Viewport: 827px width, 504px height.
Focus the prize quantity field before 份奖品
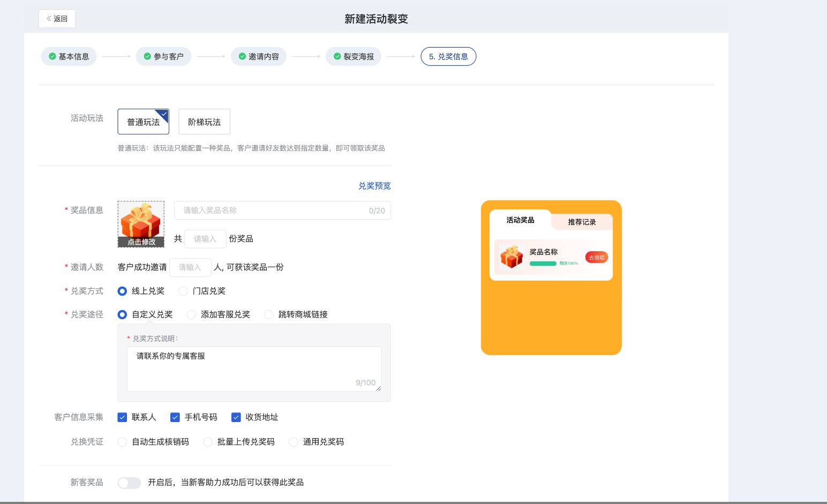(x=205, y=239)
